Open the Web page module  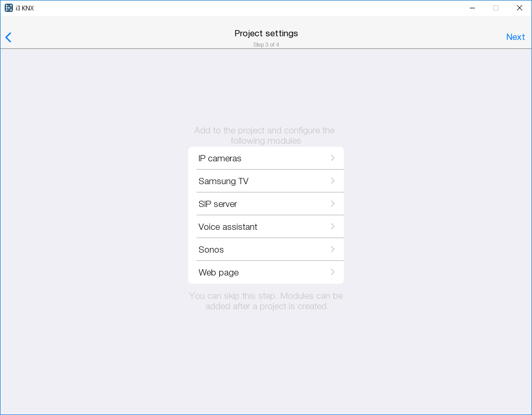[218, 272]
